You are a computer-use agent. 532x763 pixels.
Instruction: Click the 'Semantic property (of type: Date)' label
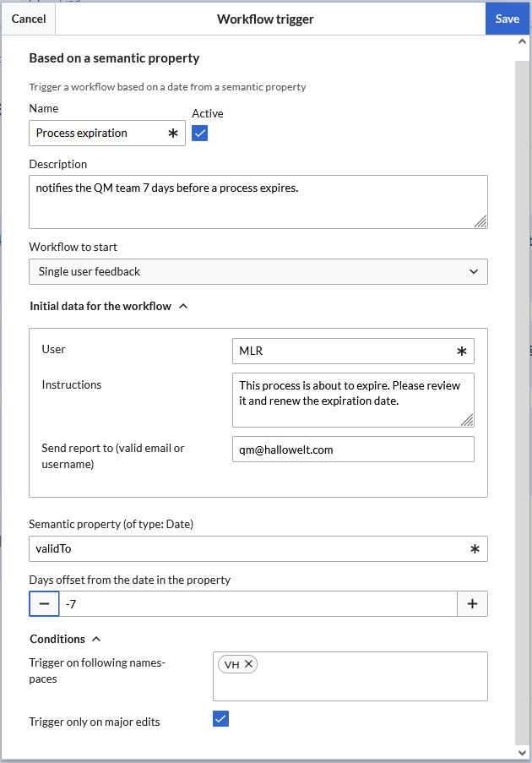(x=111, y=524)
